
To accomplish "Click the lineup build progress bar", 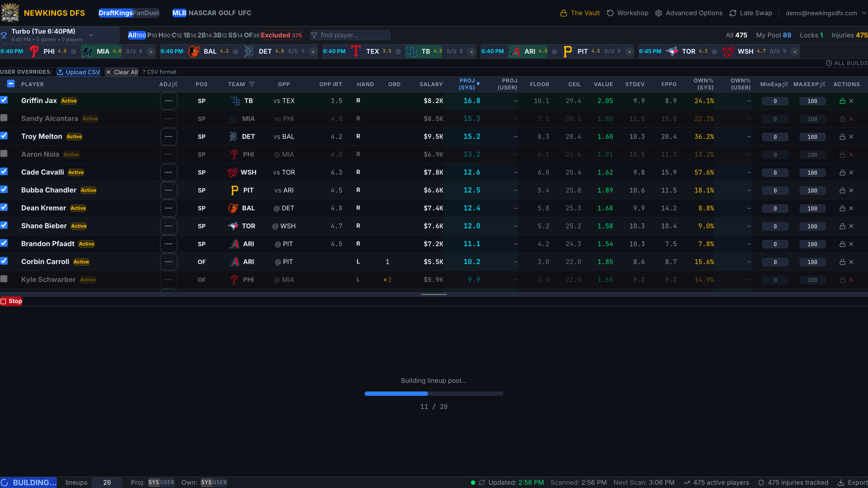I will point(434,394).
